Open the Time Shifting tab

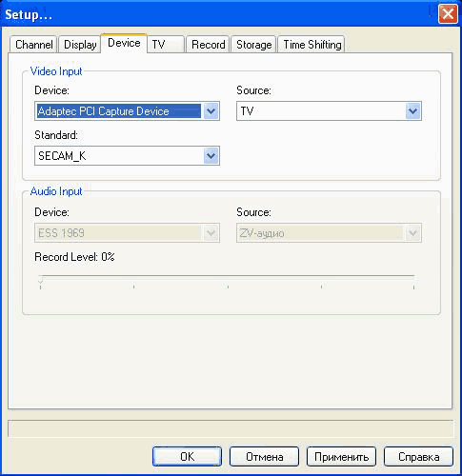[x=311, y=44]
